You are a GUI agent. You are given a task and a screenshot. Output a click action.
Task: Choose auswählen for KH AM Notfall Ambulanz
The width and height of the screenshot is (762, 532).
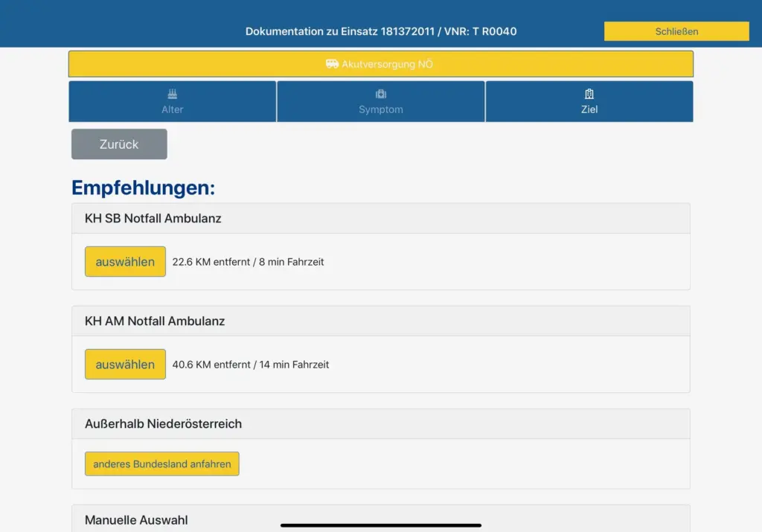click(x=125, y=365)
